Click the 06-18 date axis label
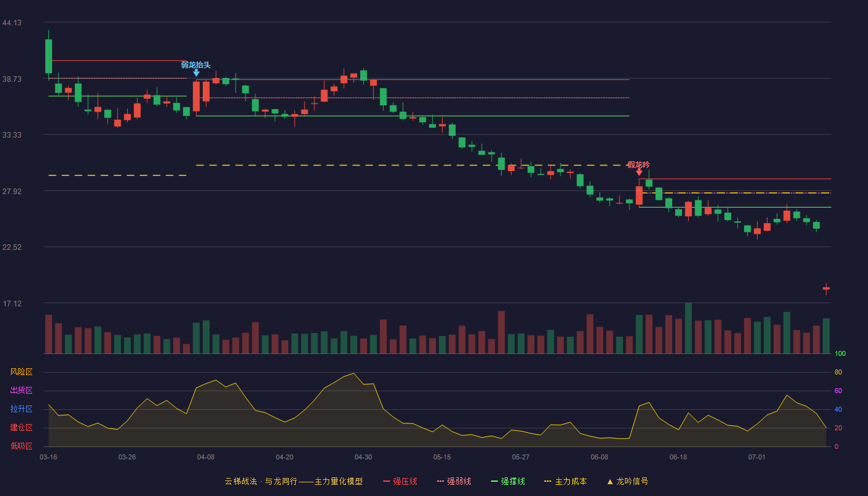 [x=678, y=457]
